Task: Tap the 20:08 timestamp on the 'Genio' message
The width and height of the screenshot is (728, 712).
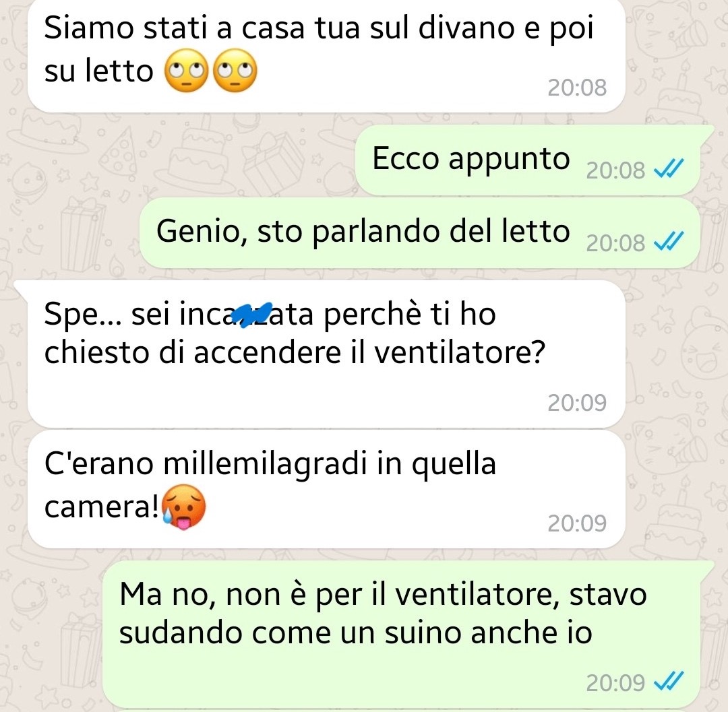Action: (615, 242)
